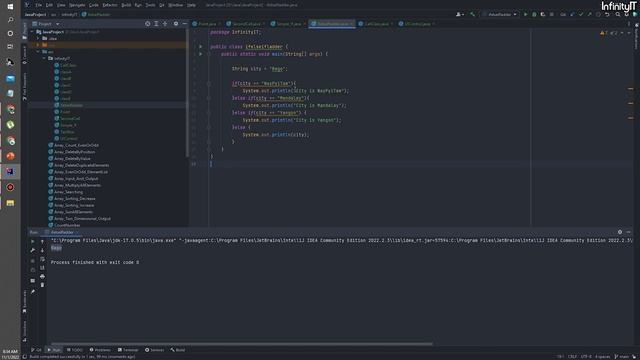Run the program with the green Run button
The height and width of the screenshot is (360, 640).
pyautogui.click(x=525, y=14)
